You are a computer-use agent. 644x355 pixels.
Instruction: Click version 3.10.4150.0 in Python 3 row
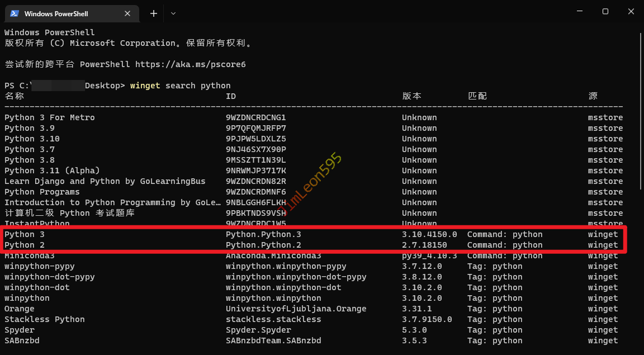pos(429,234)
